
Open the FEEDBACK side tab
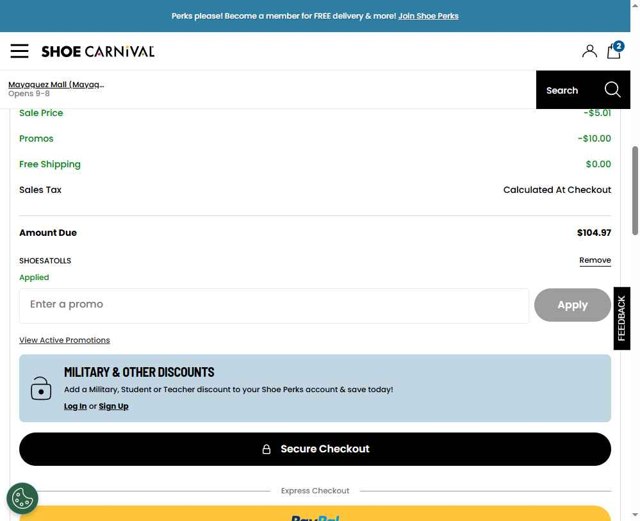click(622, 318)
